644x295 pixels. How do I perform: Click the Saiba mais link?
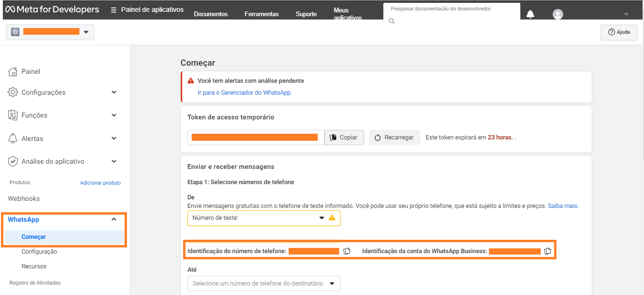point(563,206)
